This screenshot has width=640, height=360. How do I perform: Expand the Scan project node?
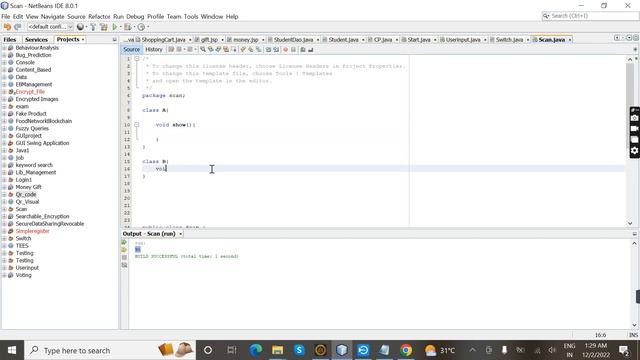click(x=4, y=209)
